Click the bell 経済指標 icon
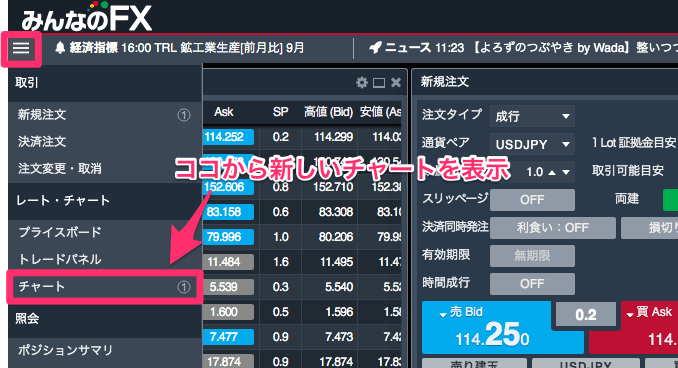The height and width of the screenshot is (368, 678). coord(60,48)
